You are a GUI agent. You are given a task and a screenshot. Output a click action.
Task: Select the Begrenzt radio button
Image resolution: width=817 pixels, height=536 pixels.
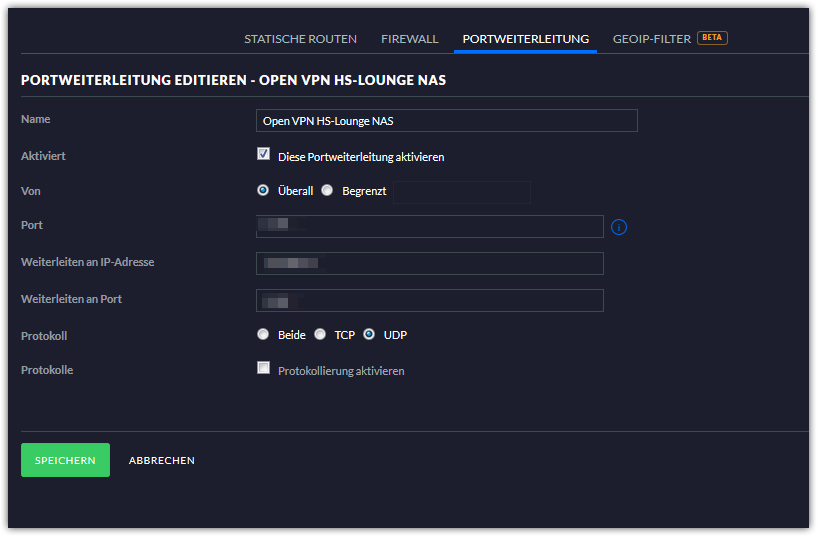tap(327, 191)
